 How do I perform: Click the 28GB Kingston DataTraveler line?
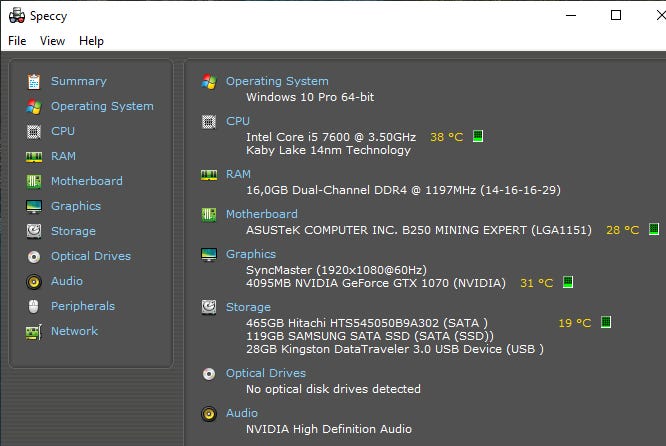(395, 350)
